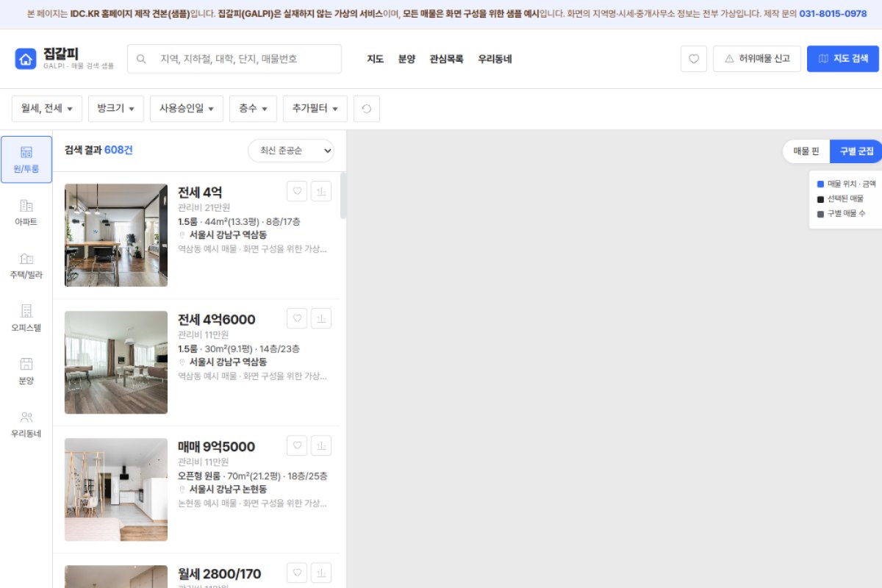This screenshot has width=882, height=588.
Task: Open the 월세, 전세 filter dropdown
Action: pyautogui.click(x=47, y=109)
